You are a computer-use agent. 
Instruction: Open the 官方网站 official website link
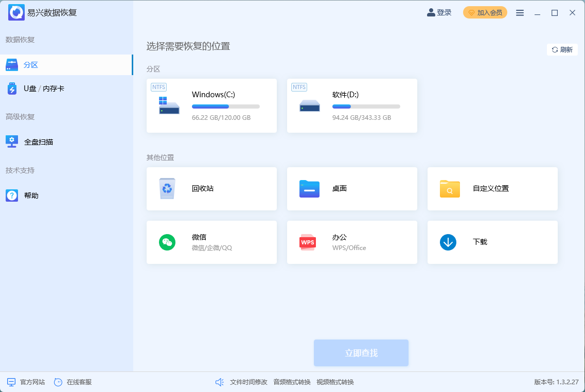click(x=27, y=382)
